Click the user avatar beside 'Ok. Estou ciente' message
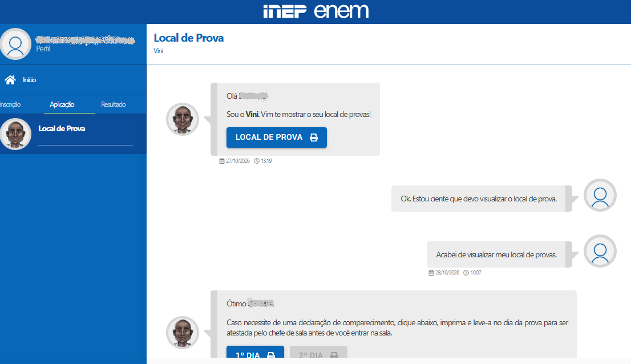The width and height of the screenshot is (631, 364). (600, 195)
